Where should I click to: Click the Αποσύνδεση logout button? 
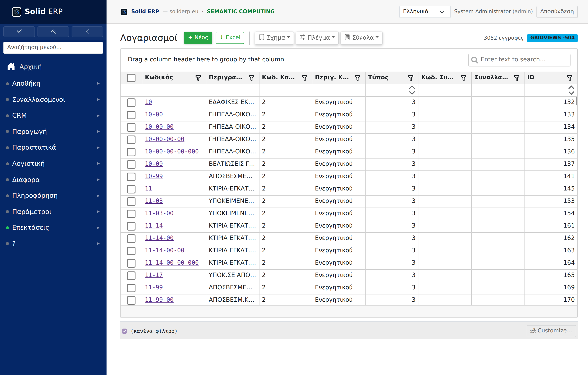pos(557,12)
